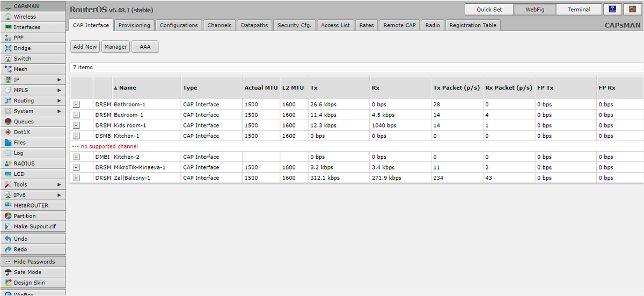Click the Make Supout.rif icon
The width and height of the screenshot is (644, 296).
pos(8,226)
